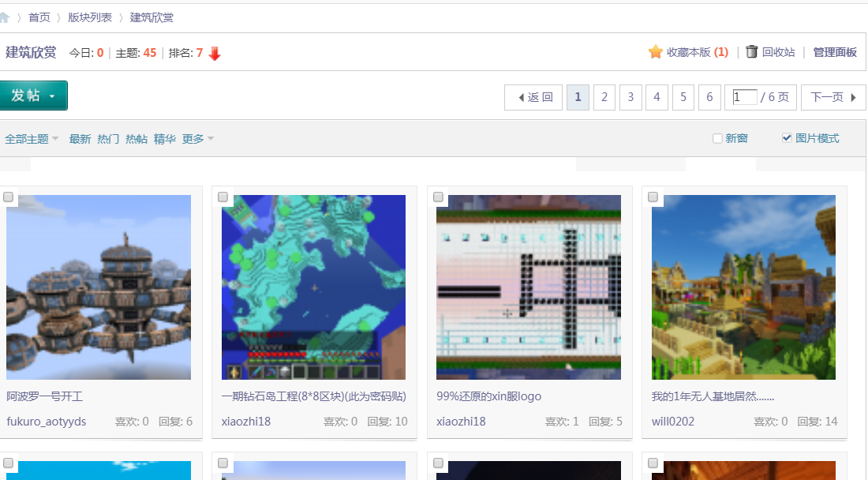Image resolution: width=868 pixels, height=480 pixels.
Task: Go to next page with 下一页 arrow
Action: coord(853,98)
